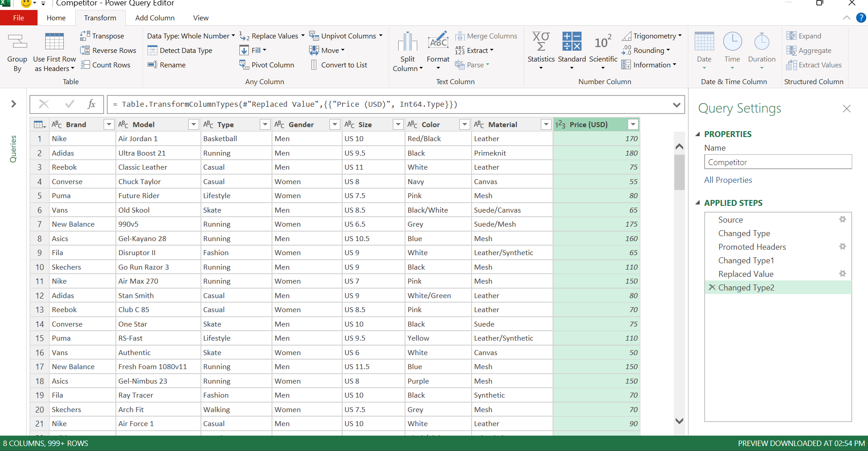The width and height of the screenshot is (868, 451).
Task: Select the Replaced Value applied step
Action: (745, 274)
